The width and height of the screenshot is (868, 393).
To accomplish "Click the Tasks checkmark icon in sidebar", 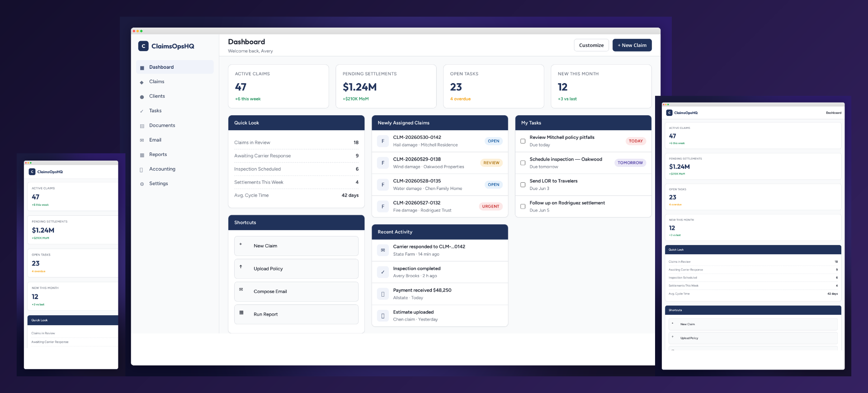I will tap(142, 111).
